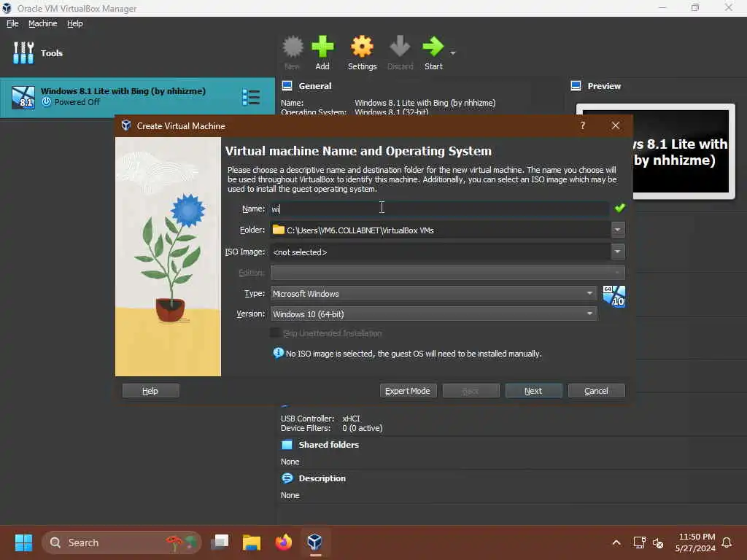Close the Create Virtual Machine dialog
Screen dimensions: 747x560
tap(616, 125)
